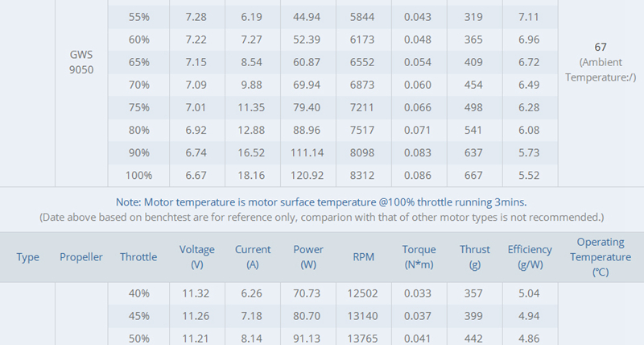Click the blue motor temperature note text
The image size is (644, 345).
321,202
